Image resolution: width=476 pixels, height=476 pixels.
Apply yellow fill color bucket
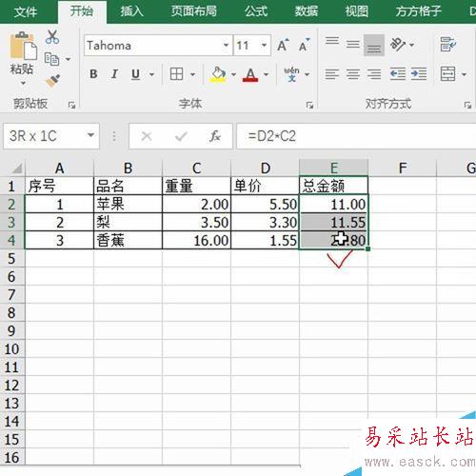click(218, 74)
